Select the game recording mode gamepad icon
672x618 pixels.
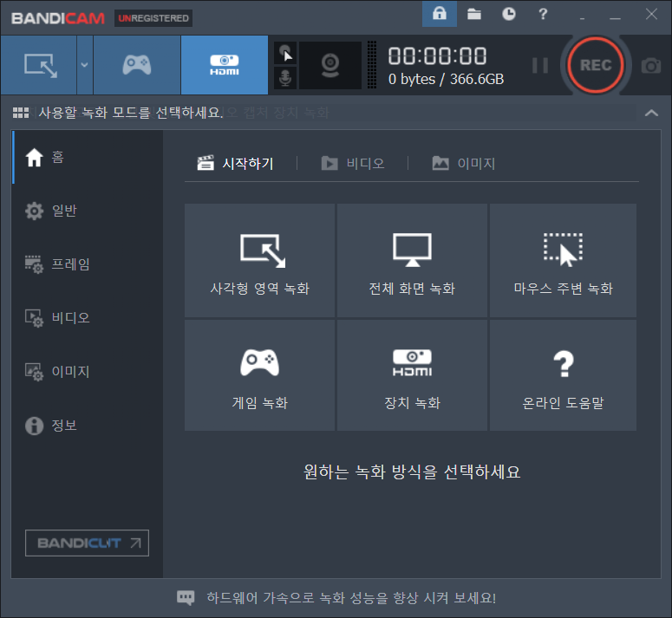tap(137, 65)
